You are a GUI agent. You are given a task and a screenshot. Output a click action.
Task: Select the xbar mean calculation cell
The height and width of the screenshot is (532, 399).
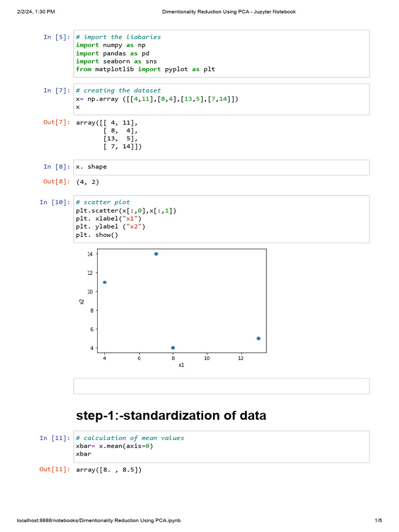click(x=221, y=446)
